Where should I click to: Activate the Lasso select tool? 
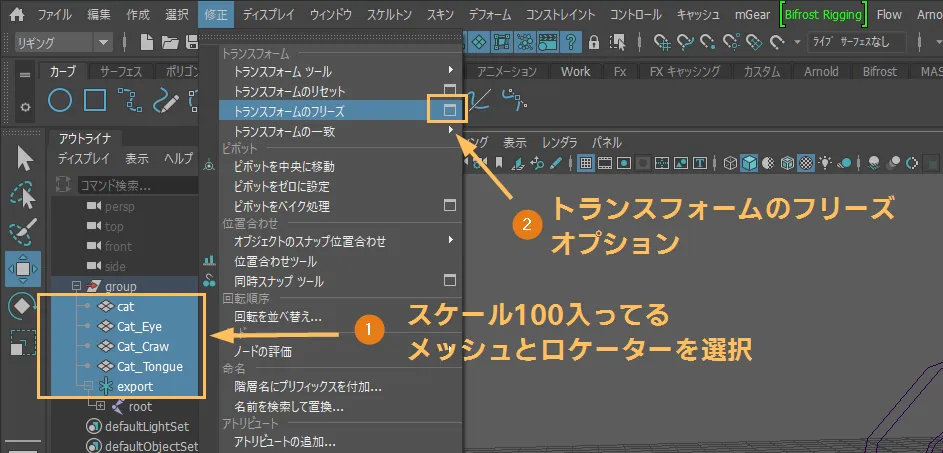click(x=23, y=195)
